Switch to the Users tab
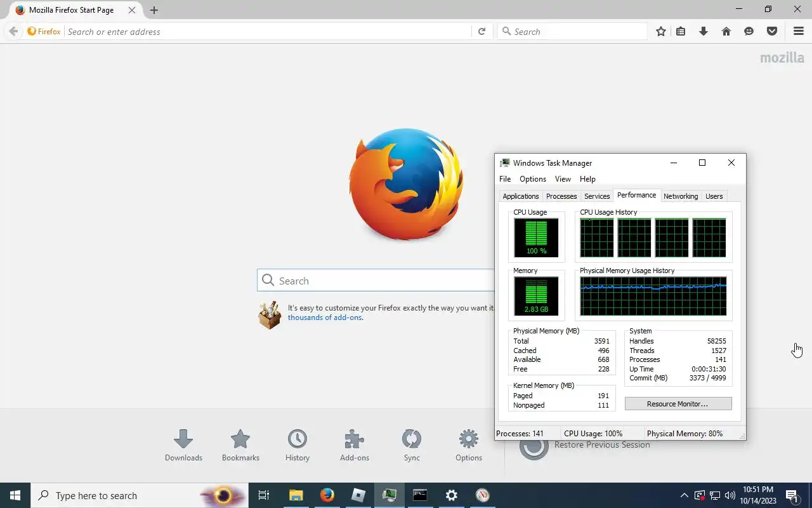 714,196
